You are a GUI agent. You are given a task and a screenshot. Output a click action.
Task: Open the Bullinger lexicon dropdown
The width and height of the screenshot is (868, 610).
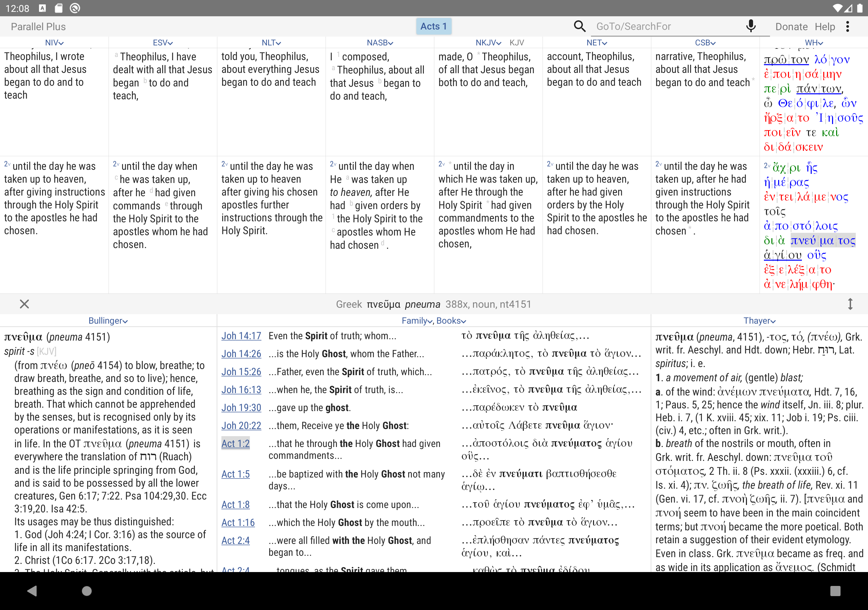click(x=108, y=321)
